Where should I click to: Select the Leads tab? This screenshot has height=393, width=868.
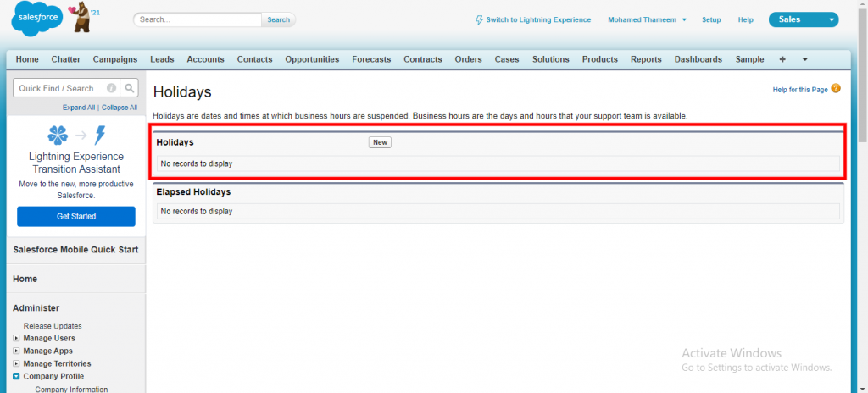pyautogui.click(x=162, y=59)
